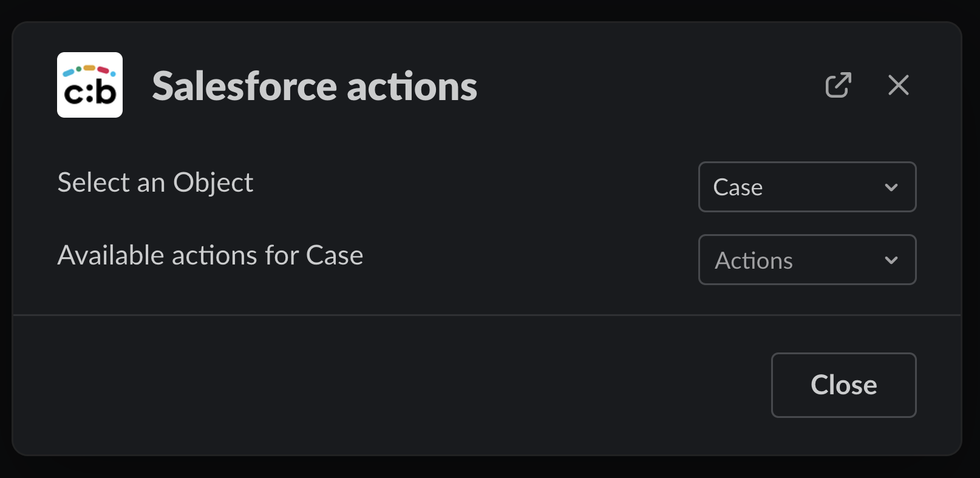Expand the Case object dropdown

pos(806,187)
